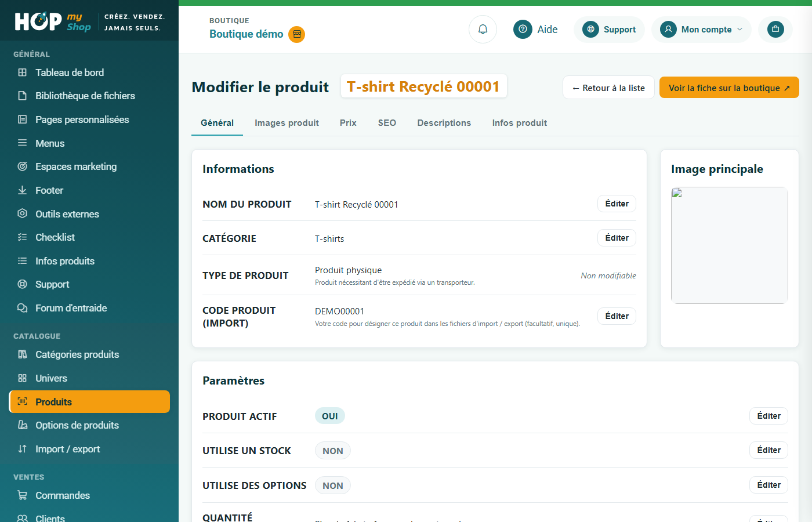This screenshot has width=812, height=522.
Task: Click the Espaces marketing target icon
Action: coord(23,166)
